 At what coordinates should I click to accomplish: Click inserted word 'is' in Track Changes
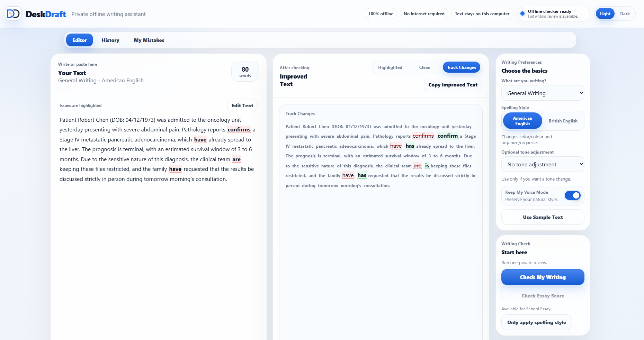(x=427, y=166)
